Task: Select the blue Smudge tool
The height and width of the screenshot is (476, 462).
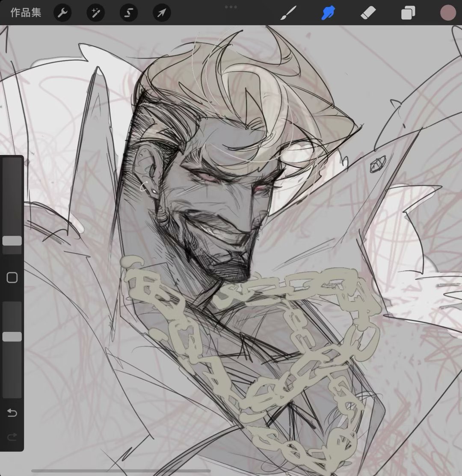Action: (x=328, y=13)
